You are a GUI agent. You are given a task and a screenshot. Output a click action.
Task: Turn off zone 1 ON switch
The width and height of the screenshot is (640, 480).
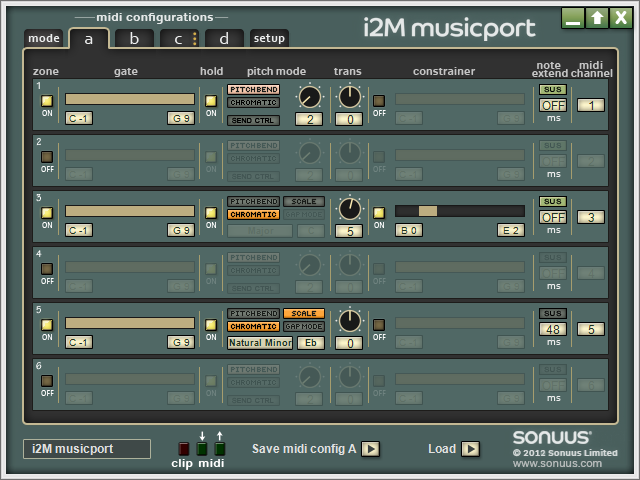pos(47,101)
